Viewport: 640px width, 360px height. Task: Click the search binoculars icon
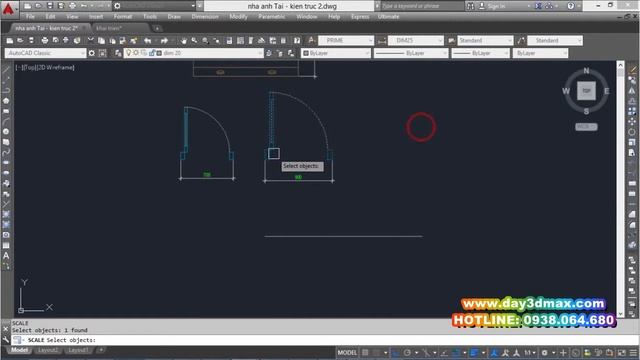[x=471, y=6]
